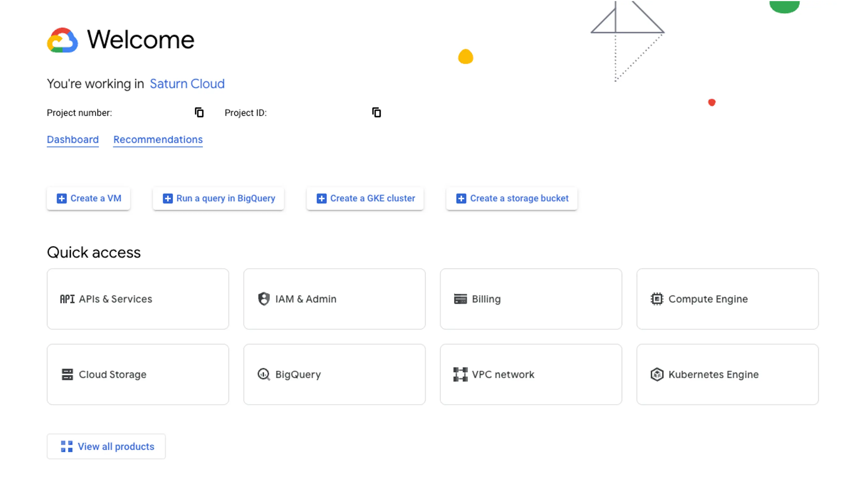This screenshot has width=868, height=477.
Task: Open Kubernetes Engine quick access card
Action: [x=727, y=374]
